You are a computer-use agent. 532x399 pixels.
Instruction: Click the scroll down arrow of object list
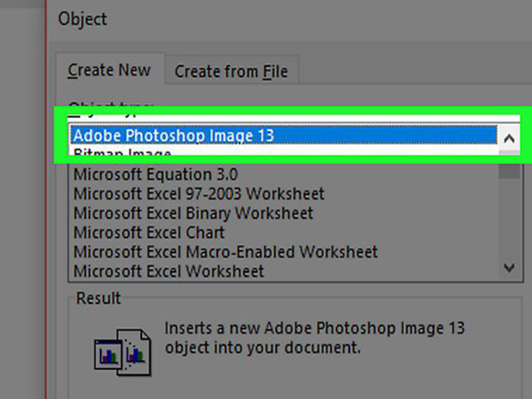pyautogui.click(x=509, y=268)
